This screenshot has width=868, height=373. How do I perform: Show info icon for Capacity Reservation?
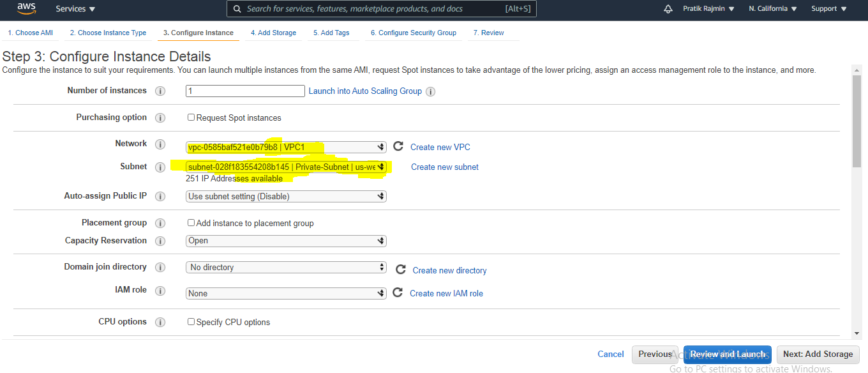pyautogui.click(x=160, y=241)
